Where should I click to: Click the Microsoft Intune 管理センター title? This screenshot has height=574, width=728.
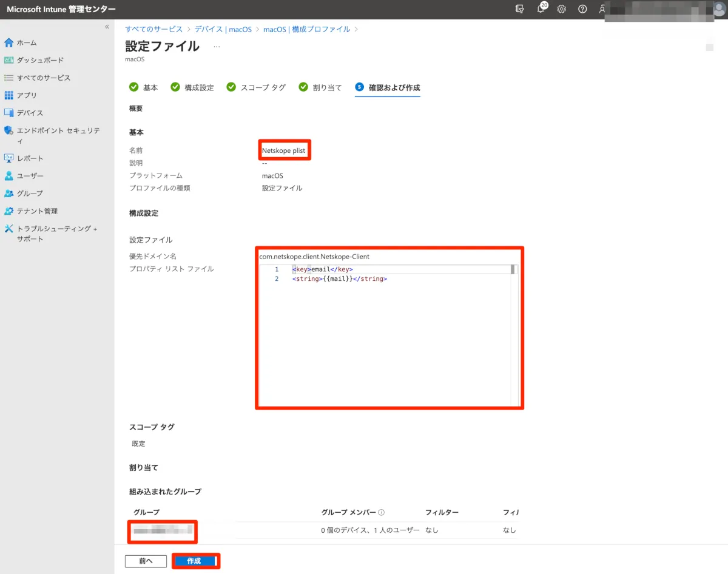[x=61, y=9]
